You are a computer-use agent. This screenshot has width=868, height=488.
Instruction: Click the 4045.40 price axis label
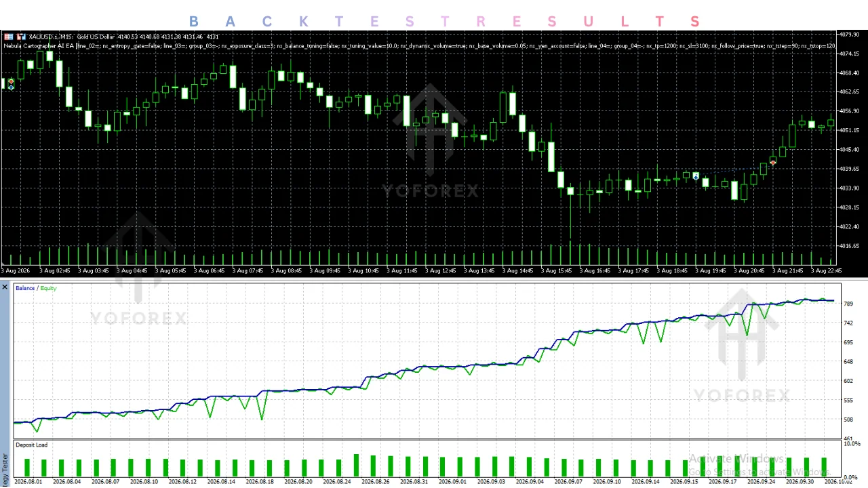pyautogui.click(x=849, y=150)
